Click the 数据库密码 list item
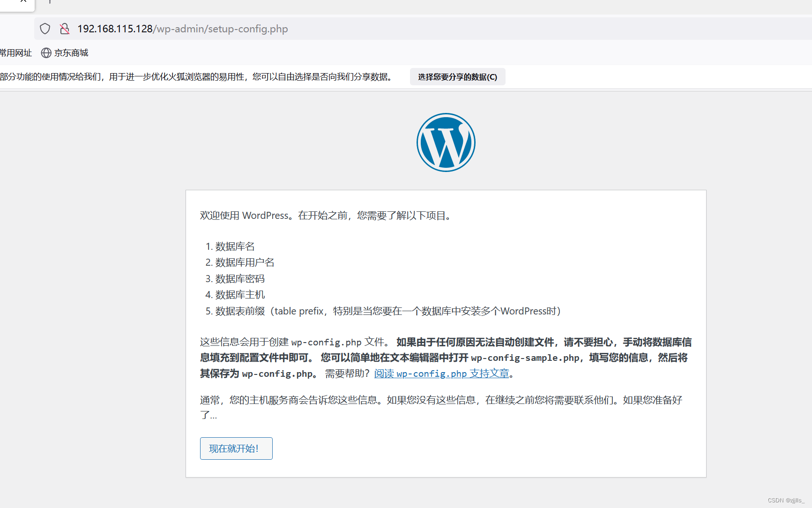 click(239, 278)
